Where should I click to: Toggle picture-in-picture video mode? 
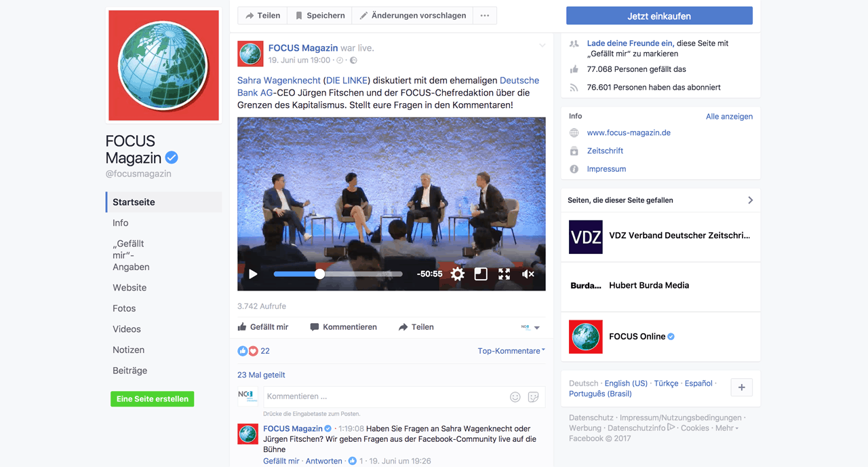click(481, 274)
